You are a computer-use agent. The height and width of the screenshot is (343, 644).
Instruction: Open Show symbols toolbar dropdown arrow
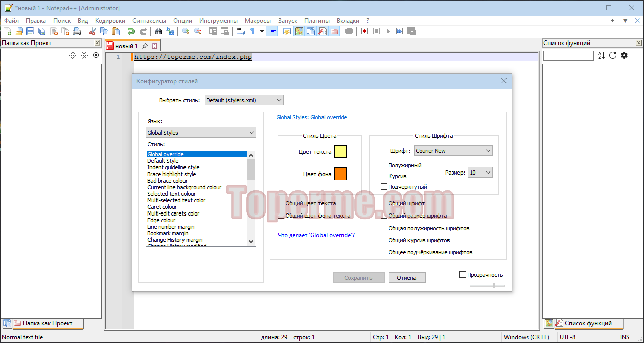(262, 31)
